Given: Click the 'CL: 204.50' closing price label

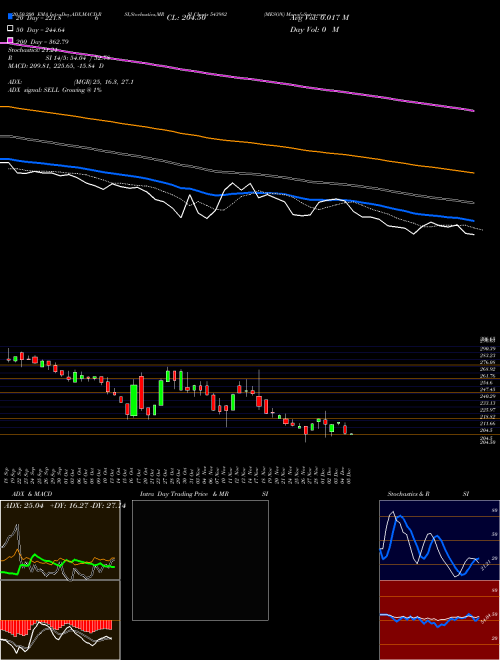Looking at the screenshot, I should [x=186, y=18].
